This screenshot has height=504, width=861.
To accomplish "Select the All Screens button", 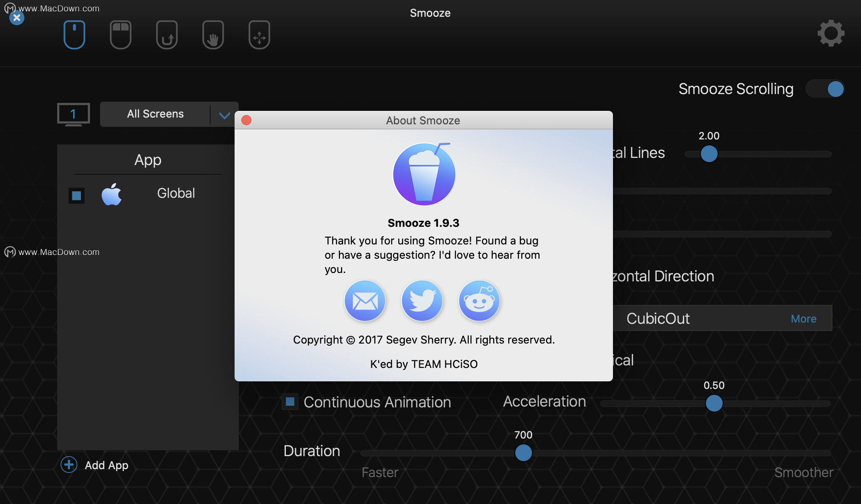I will click(156, 114).
